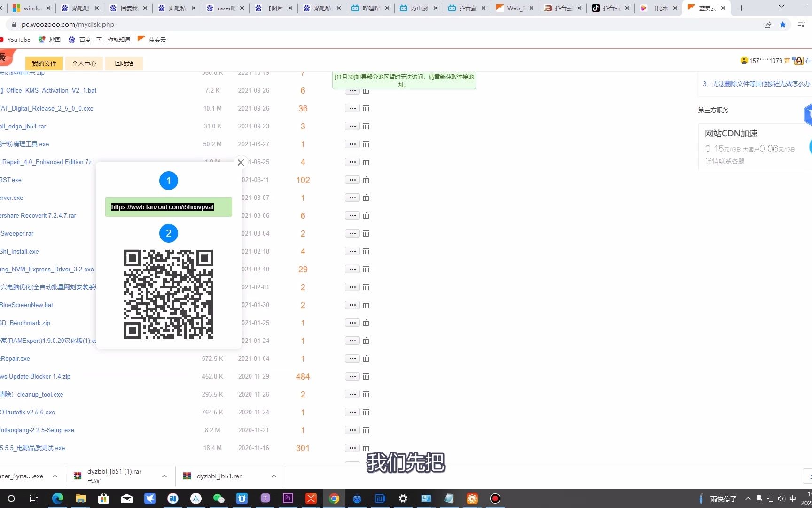
Task: Open Settings gear from the taskbar
Action: (x=403, y=499)
